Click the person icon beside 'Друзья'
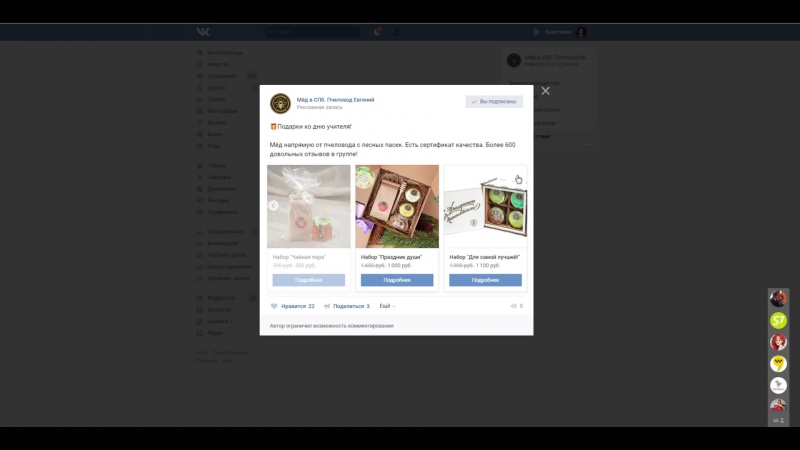 pyautogui.click(x=199, y=88)
